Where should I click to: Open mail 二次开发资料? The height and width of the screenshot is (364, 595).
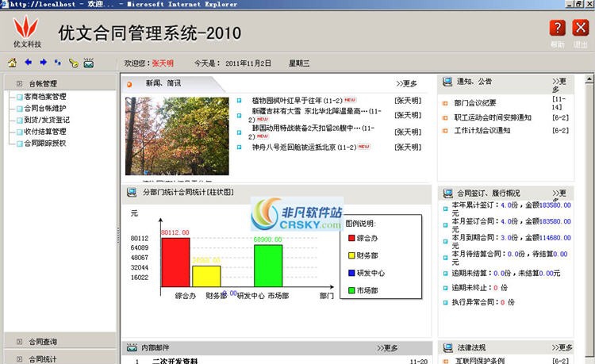tap(175, 361)
